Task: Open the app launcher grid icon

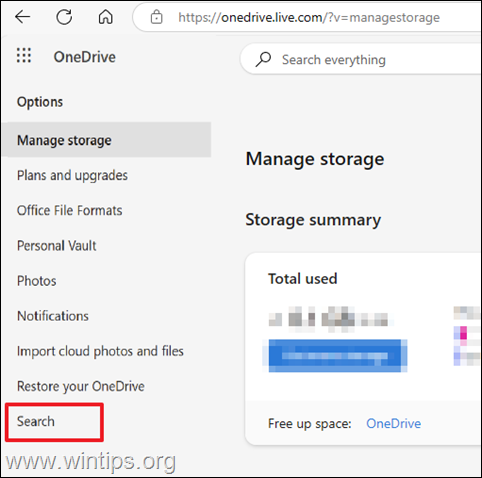Action: (24, 55)
